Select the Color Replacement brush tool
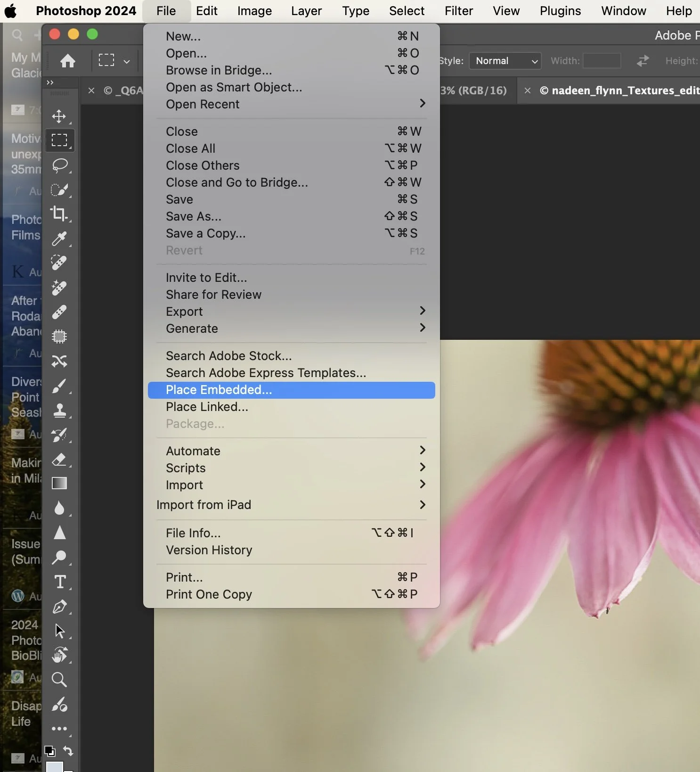Image resolution: width=700 pixels, height=772 pixels. click(60, 704)
